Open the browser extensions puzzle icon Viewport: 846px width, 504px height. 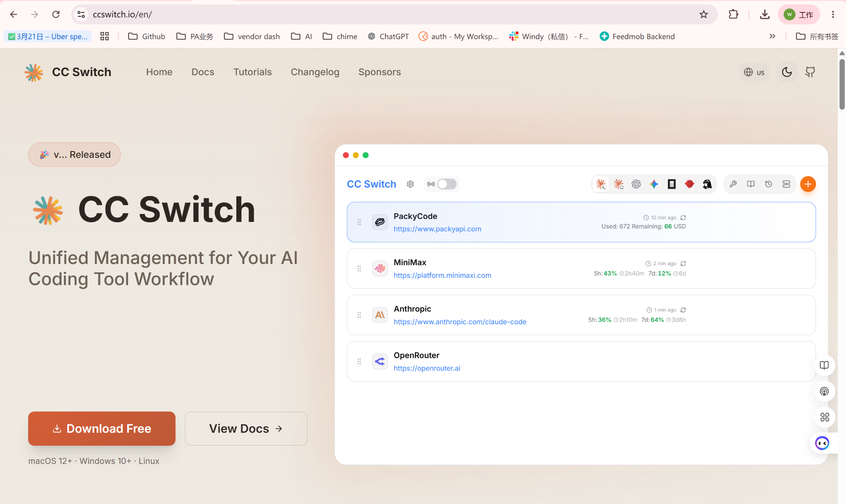click(733, 14)
